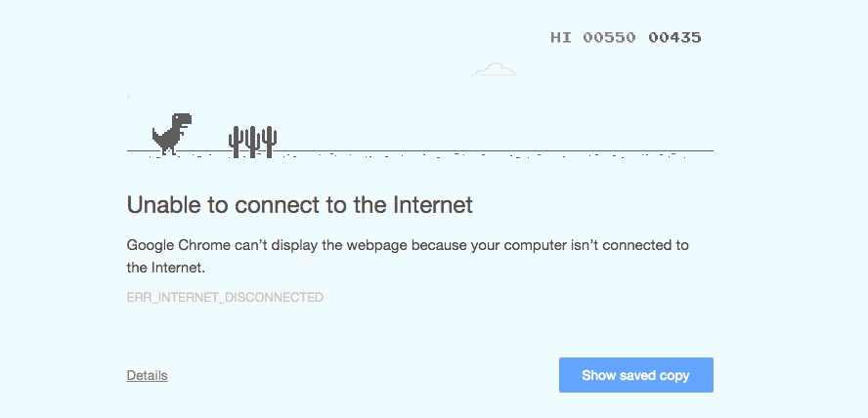Click the rightmost cactus in the group
The image size is (868, 418).
[x=269, y=142]
